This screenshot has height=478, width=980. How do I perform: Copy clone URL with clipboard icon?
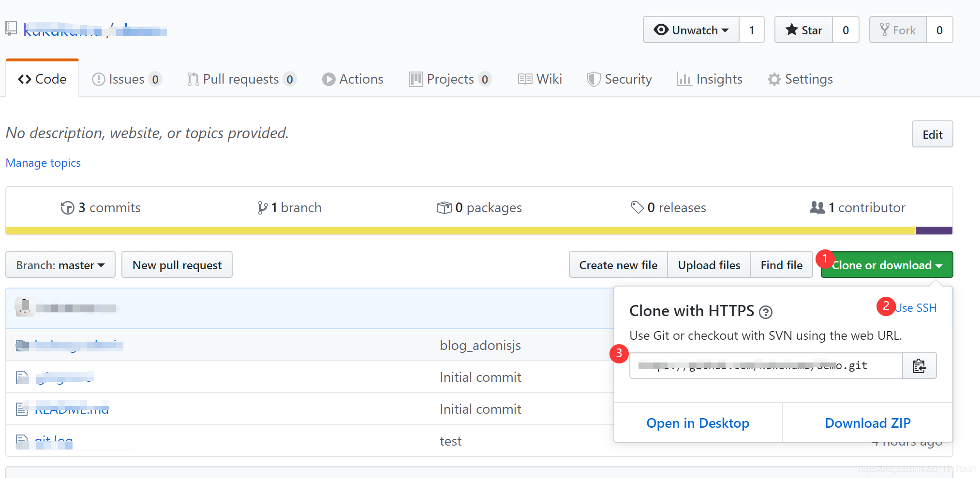pyautogui.click(x=919, y=366)
